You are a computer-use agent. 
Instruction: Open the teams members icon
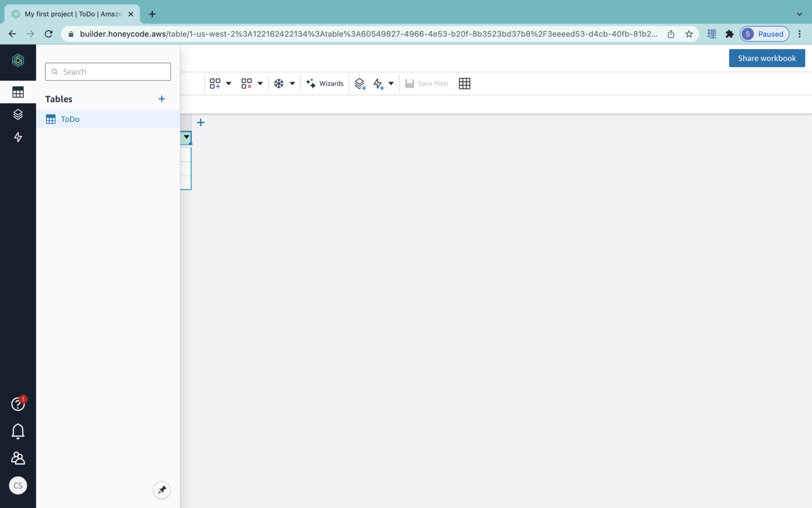pos(18,458)
